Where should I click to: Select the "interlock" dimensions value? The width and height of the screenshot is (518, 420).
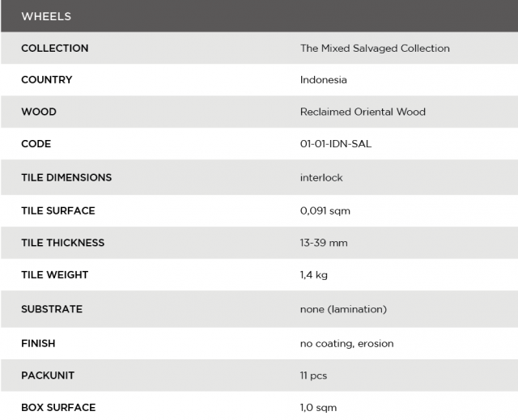pos(321,177)
